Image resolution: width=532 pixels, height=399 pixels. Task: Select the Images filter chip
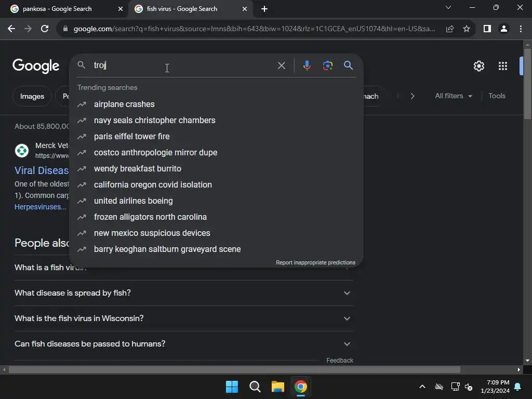click(x=32, y=96)
